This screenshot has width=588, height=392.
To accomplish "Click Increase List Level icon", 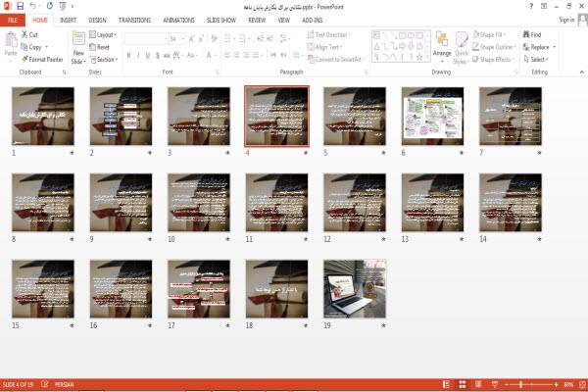I will point(270,38).
